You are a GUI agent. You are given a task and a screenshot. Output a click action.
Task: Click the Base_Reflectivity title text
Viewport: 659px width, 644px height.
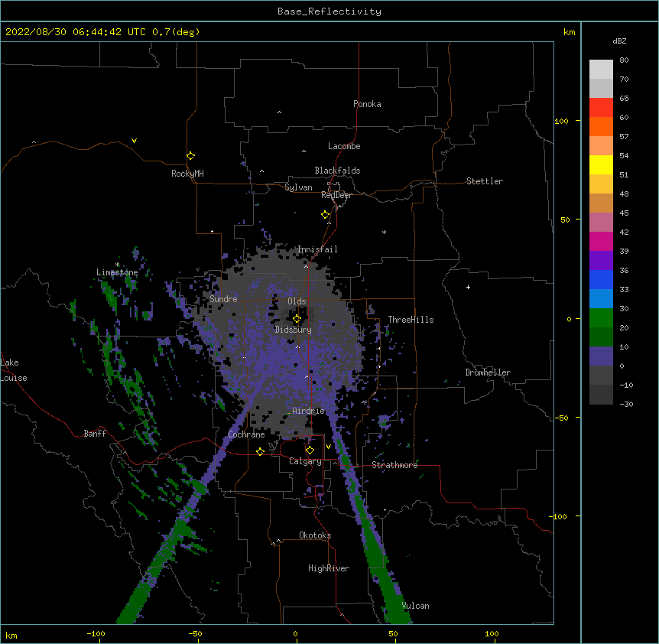(x=329, y=11)
